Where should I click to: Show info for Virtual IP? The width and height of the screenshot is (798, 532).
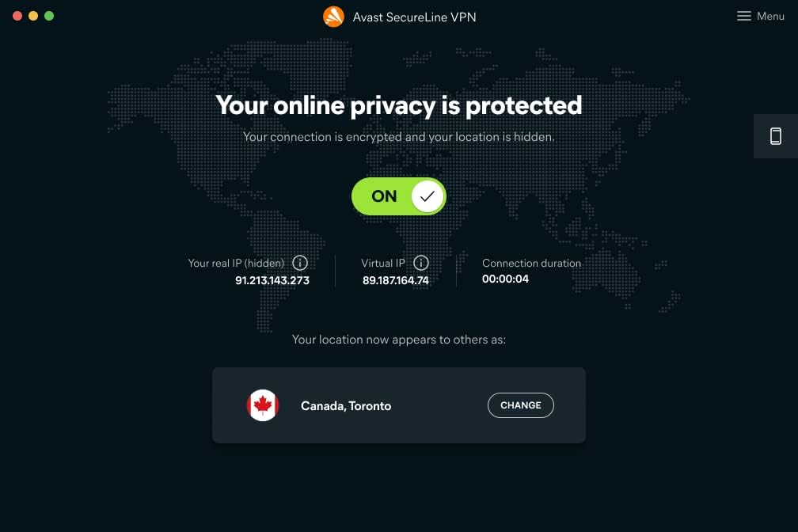421,263
